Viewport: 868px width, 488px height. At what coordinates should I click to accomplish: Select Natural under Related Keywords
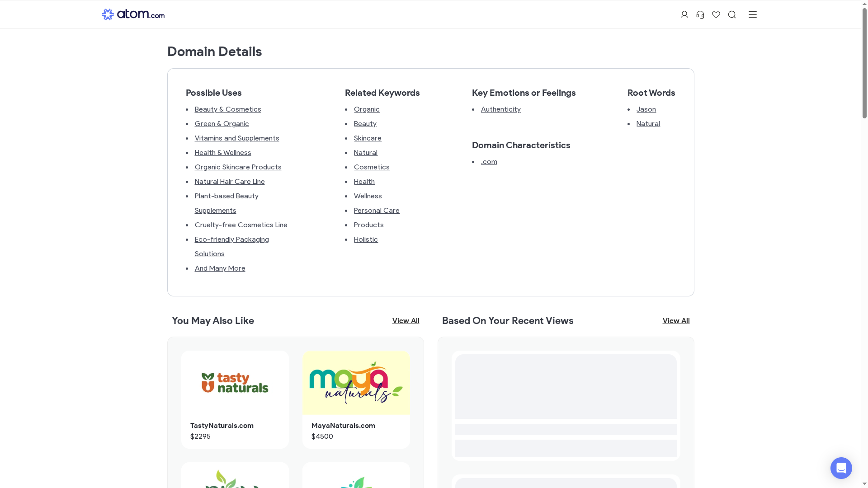366,153
